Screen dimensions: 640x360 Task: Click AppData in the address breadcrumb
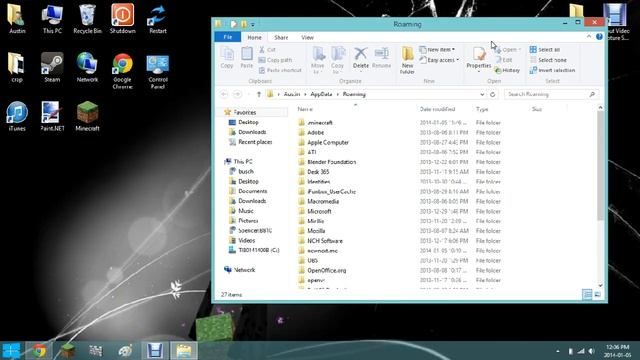coord(321,94)
